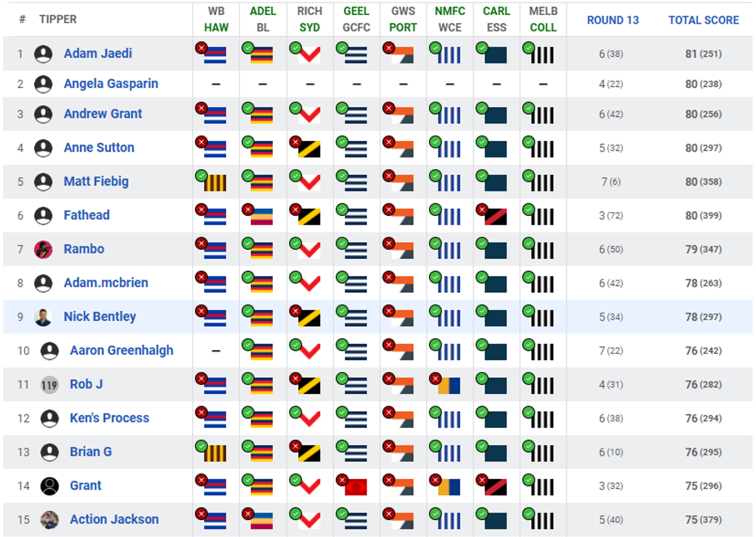The height and width of the screenshot is (537, 756).
Task: Open Ken's Process tipper profile
Action: [x=110, y=417]
